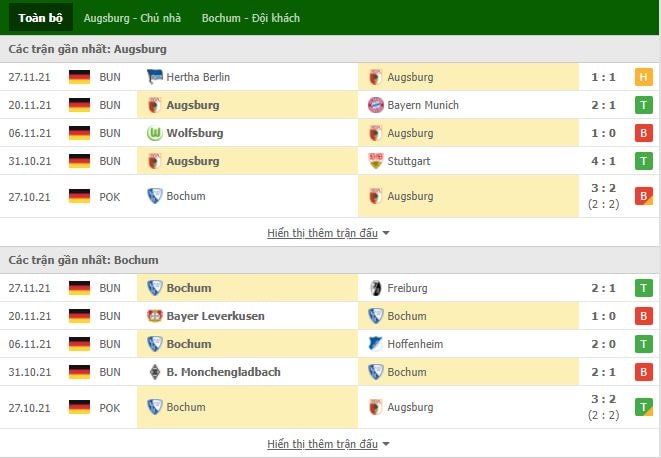Open Bayer Leverkusen team link

pos(215,316)
